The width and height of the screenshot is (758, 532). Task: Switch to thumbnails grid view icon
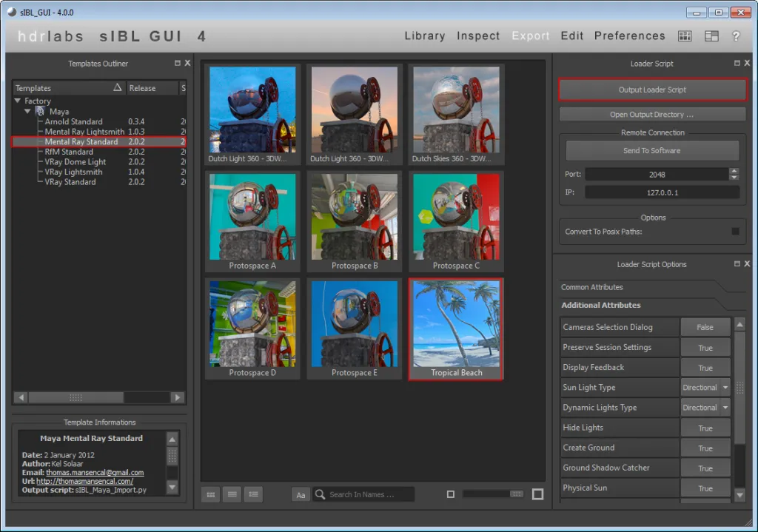(210, 494)
